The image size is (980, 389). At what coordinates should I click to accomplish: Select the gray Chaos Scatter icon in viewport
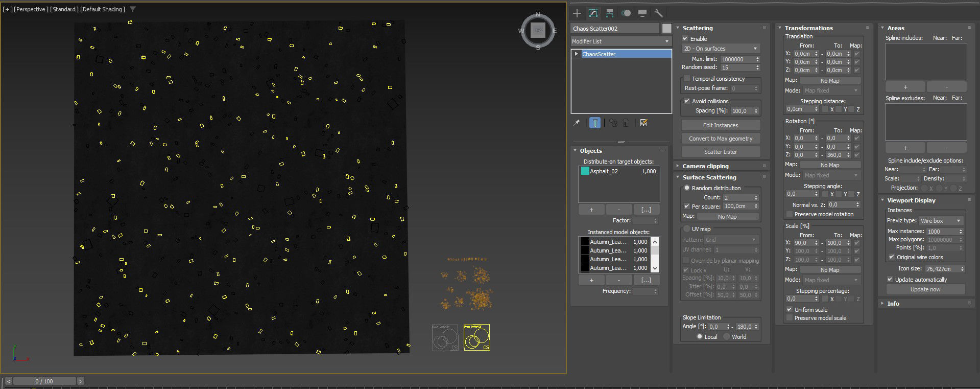445,337
